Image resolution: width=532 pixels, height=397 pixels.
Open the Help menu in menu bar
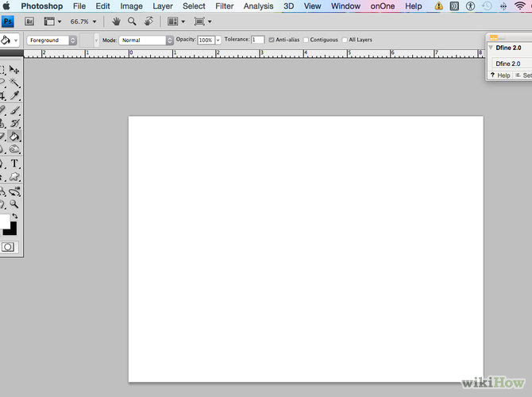click(414, 6)
